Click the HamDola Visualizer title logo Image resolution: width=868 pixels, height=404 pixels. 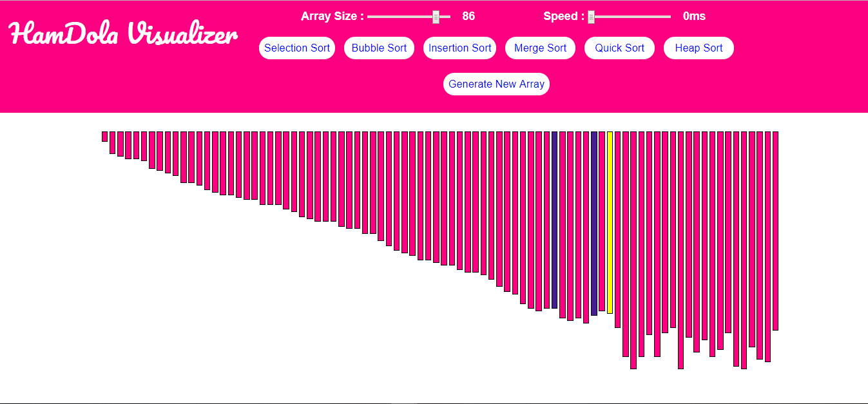[x=123, y=34]
